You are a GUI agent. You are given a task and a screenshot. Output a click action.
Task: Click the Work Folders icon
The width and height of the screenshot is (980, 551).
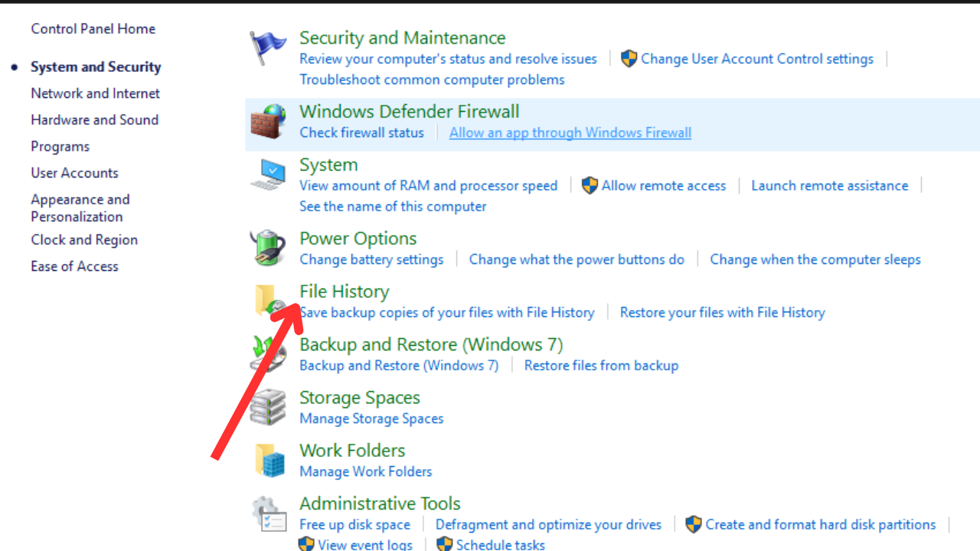[x=268, y=461]
